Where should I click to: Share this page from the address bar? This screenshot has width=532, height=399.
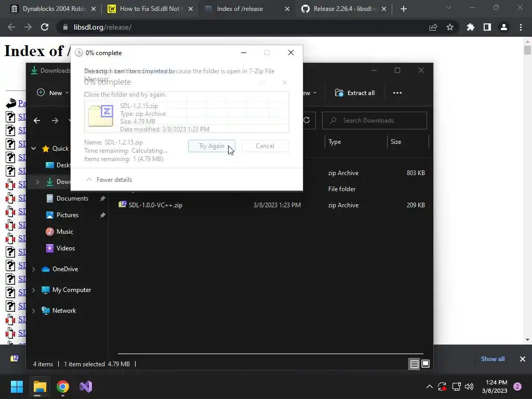point(433,27)
